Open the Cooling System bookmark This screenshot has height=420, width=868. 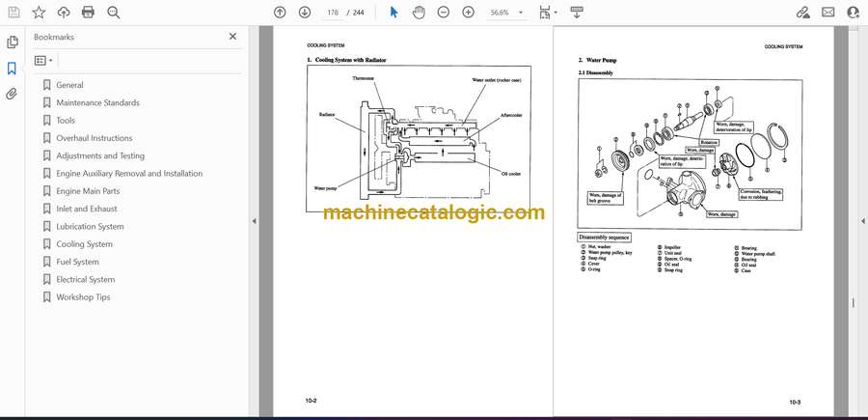point(84,244)
